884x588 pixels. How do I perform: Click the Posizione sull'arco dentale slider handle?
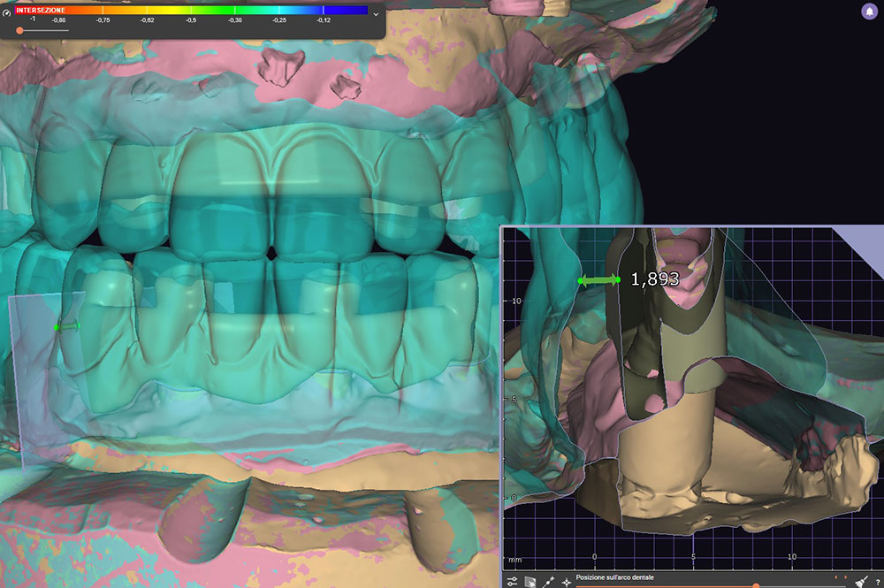755,584
